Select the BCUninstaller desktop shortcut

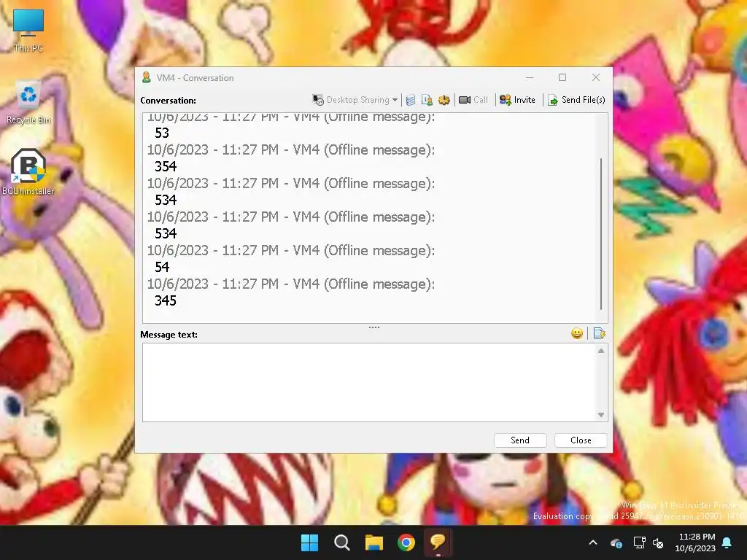tap(28, 172)
